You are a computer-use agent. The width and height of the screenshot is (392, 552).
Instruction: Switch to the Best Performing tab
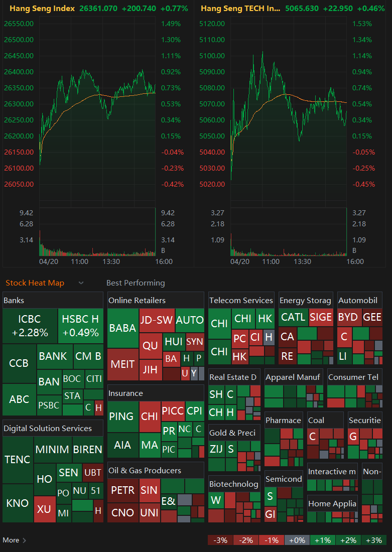coord(136,283)
